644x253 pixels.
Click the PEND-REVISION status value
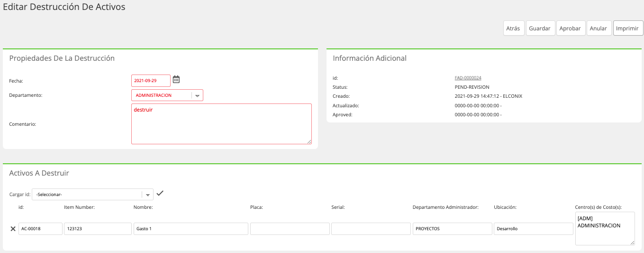pyautogui.click(x=472, y=87)
